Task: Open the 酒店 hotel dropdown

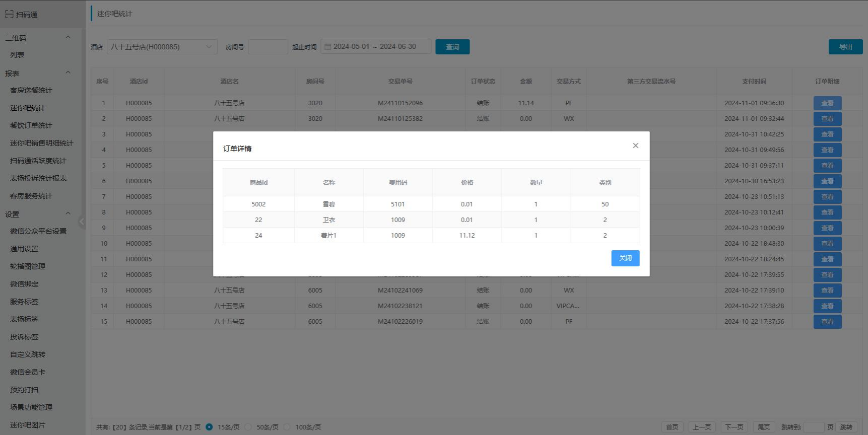Action: (x=162, y=47)
